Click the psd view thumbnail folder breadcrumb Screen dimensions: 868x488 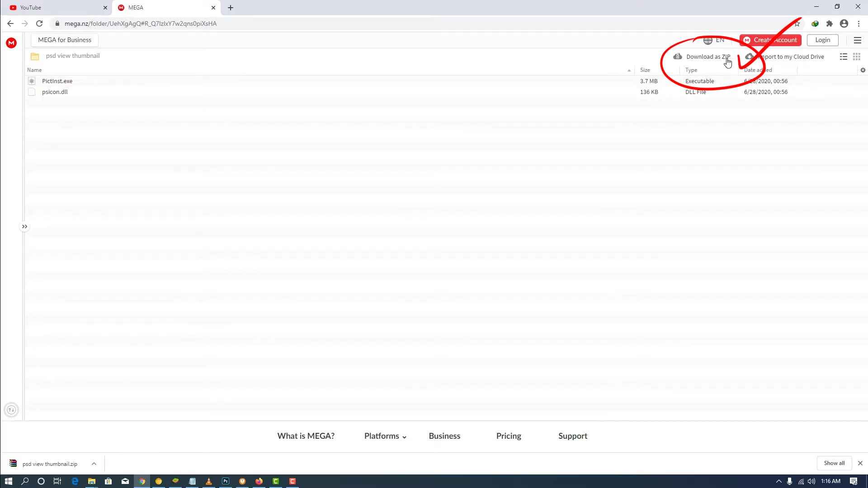coord(73,56)
